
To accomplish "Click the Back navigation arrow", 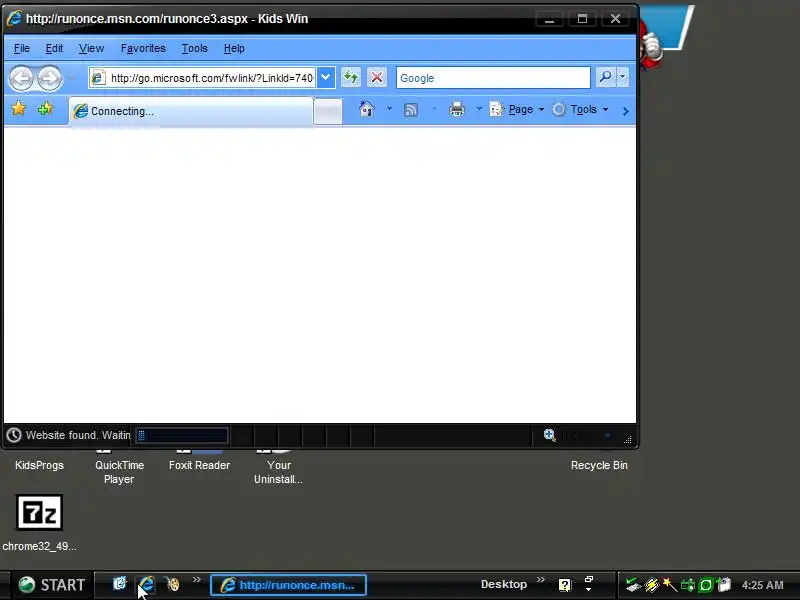I will 21,78.
